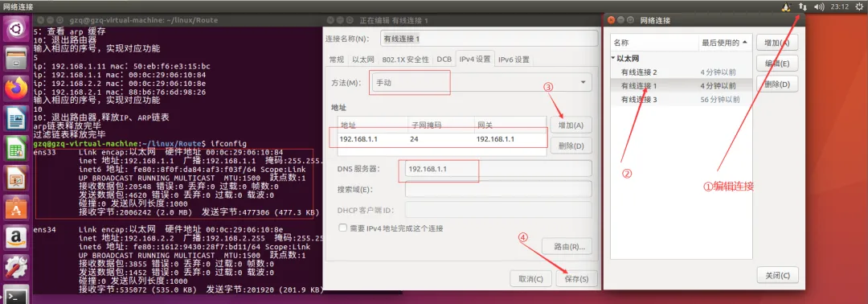The height and width of the screenshot is (304, 868).
Task: Open LibreOffice Writer from the dock
Action: [x=15, y=118]
